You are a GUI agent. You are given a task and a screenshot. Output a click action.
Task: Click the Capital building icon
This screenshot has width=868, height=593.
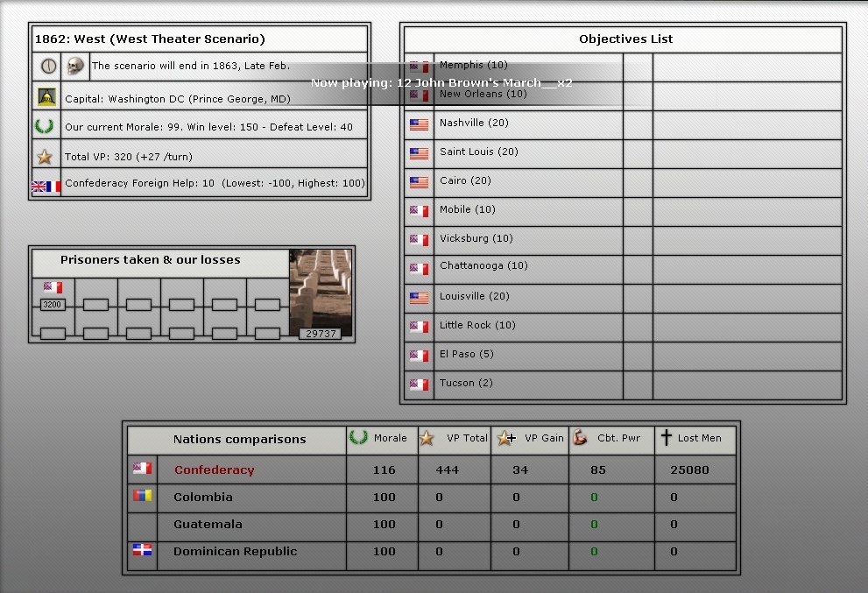click(46, 96)
